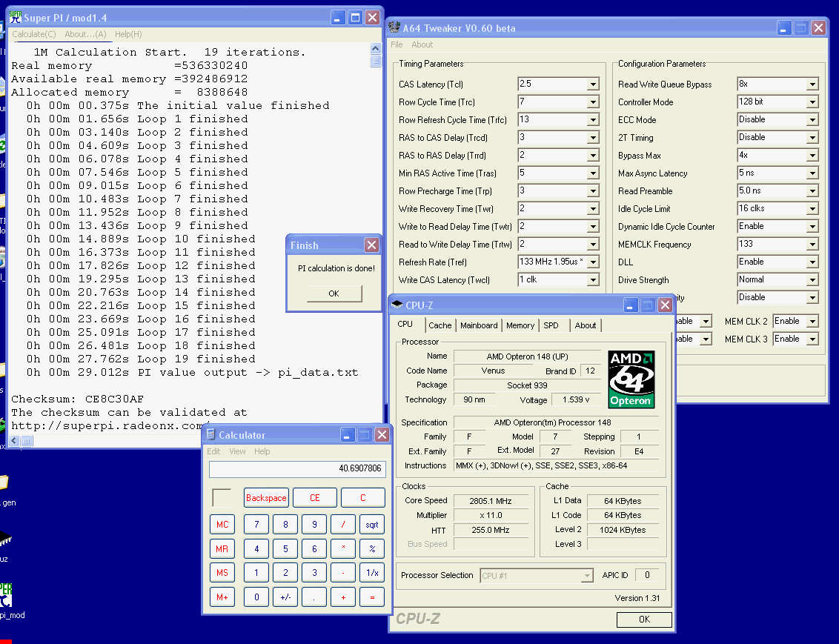Close the Finish dialog with X
The width and height of the screenshot is (839, 644).
coord(371,245)
